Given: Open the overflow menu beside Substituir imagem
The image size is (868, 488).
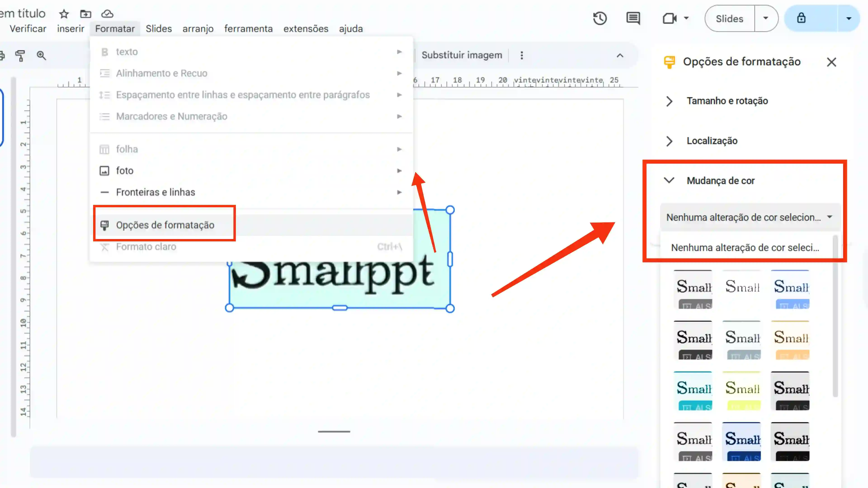Looking at the screenshot, I should [x=521, y=55].
